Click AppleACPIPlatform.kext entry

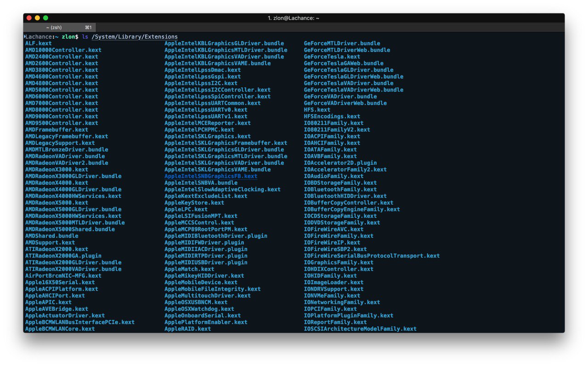(x=62, y=289)
